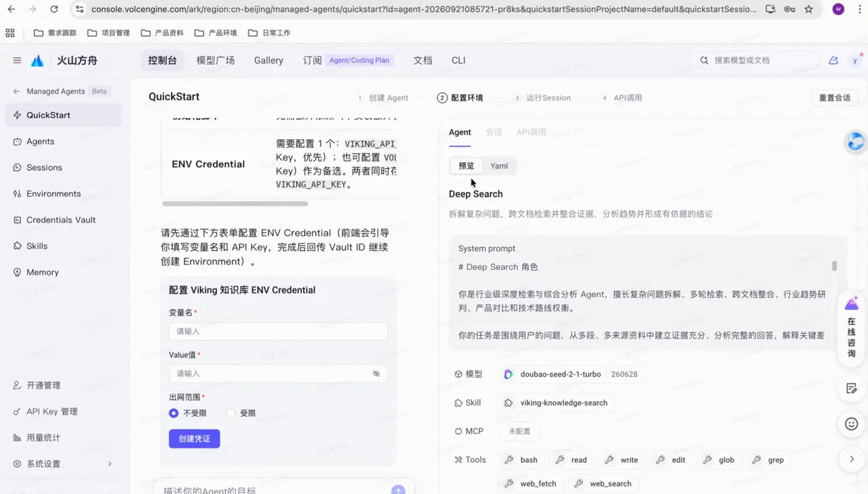The image size is (868, 494).
Task: Open Credentials Vault page
Action: click(x=64, y=220)
